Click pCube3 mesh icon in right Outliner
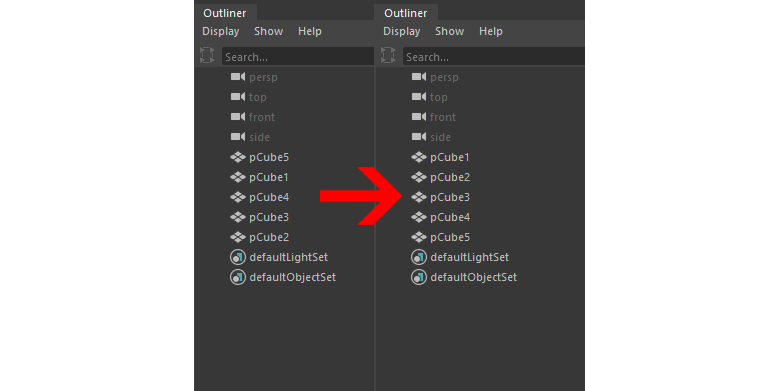Screen dimensions: 780x391 (x=419, y=197)
